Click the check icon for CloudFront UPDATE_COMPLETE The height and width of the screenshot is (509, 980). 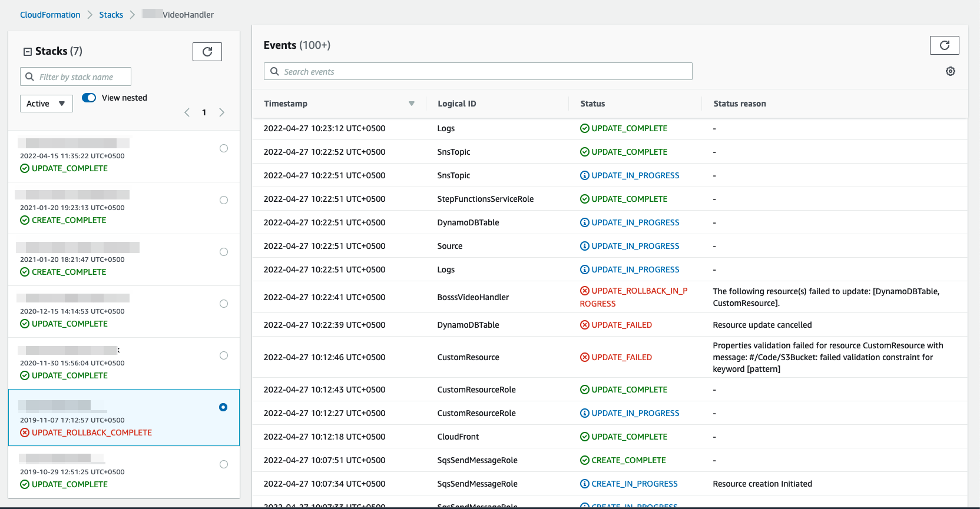coord(585,437)
